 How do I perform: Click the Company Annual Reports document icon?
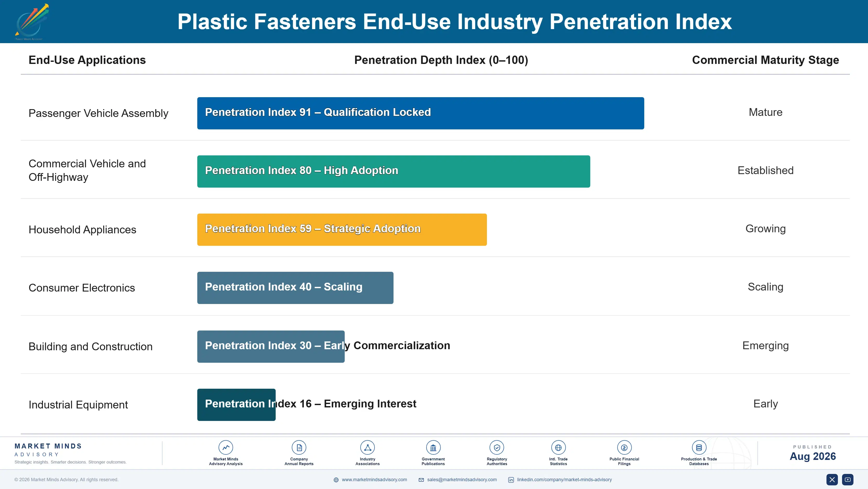(299, 447)
